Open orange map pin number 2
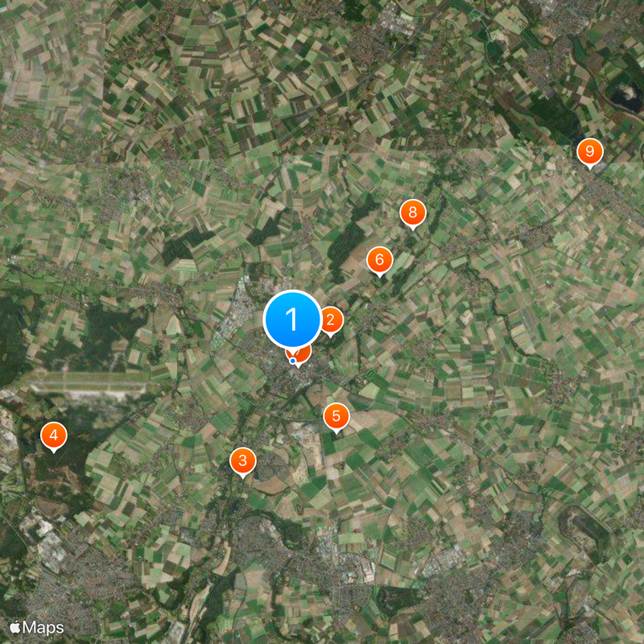 click(x=332, y=320)
